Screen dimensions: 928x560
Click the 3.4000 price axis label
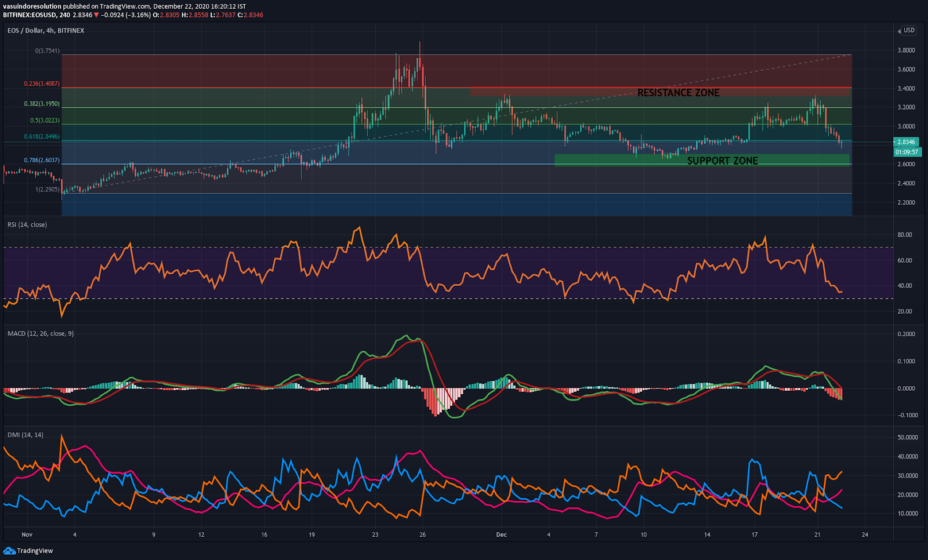[x=906, y=89]
